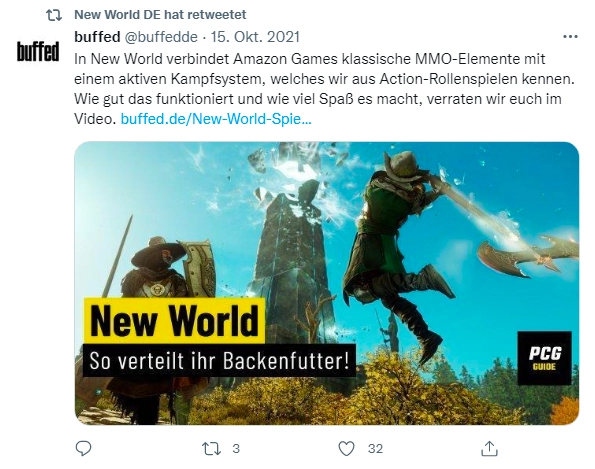Open the buffed display name

[x=97, y=37]
